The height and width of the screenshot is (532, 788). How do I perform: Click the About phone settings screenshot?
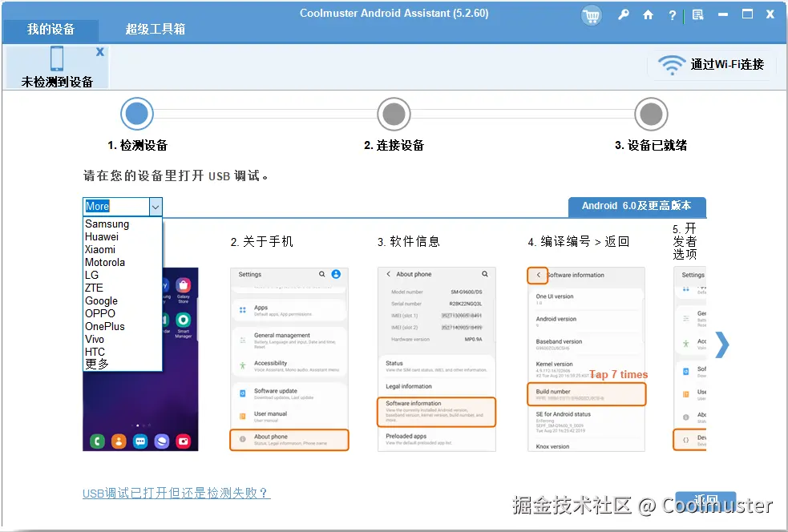pyautogui.click(x=289, y=359)
